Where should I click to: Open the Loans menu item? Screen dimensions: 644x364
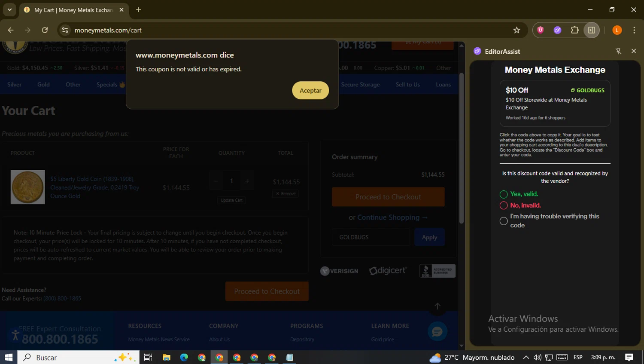click(x=443, y=84)
